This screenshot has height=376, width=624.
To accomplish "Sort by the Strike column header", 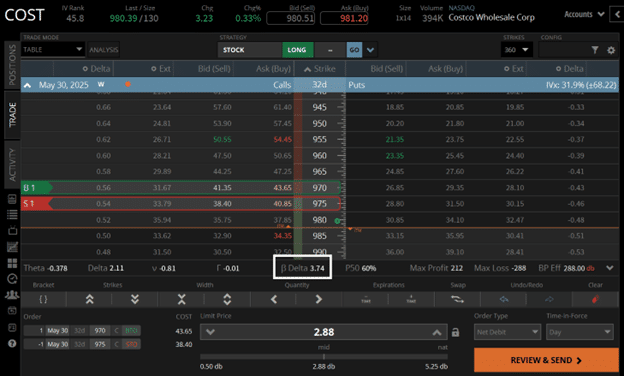I will click(320, 69).
